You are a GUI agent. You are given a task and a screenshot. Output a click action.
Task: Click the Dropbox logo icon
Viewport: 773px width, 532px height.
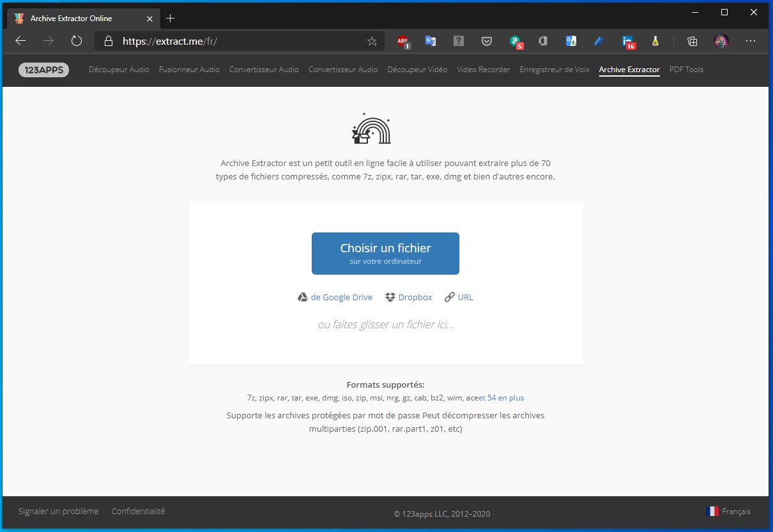pos(390,297)
